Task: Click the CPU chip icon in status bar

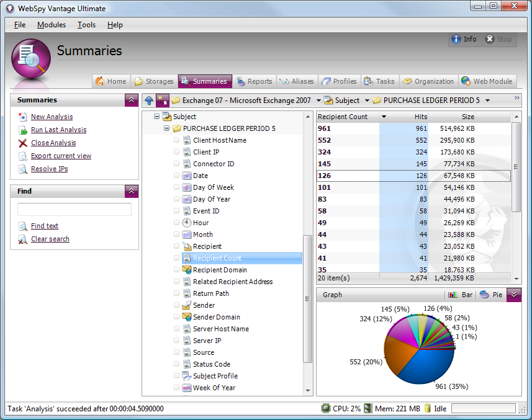Action: coord(326,408)
